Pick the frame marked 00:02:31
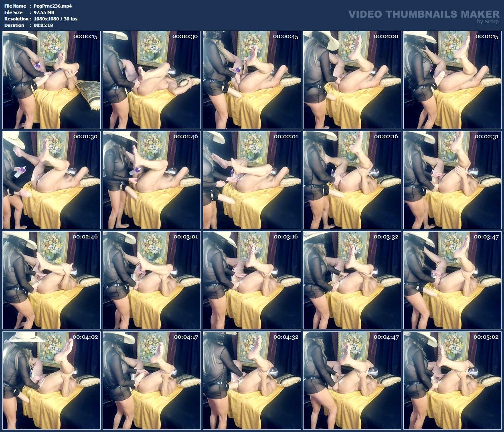 coord(452,180)
